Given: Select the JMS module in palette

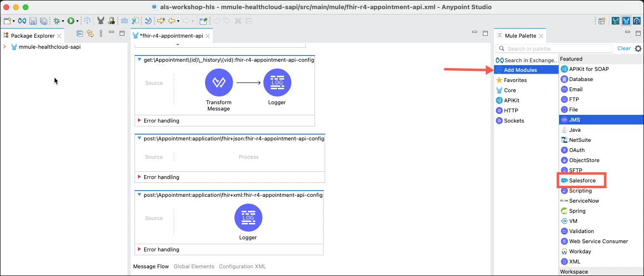Looking at the screenshot, I should tap(601, 120).
